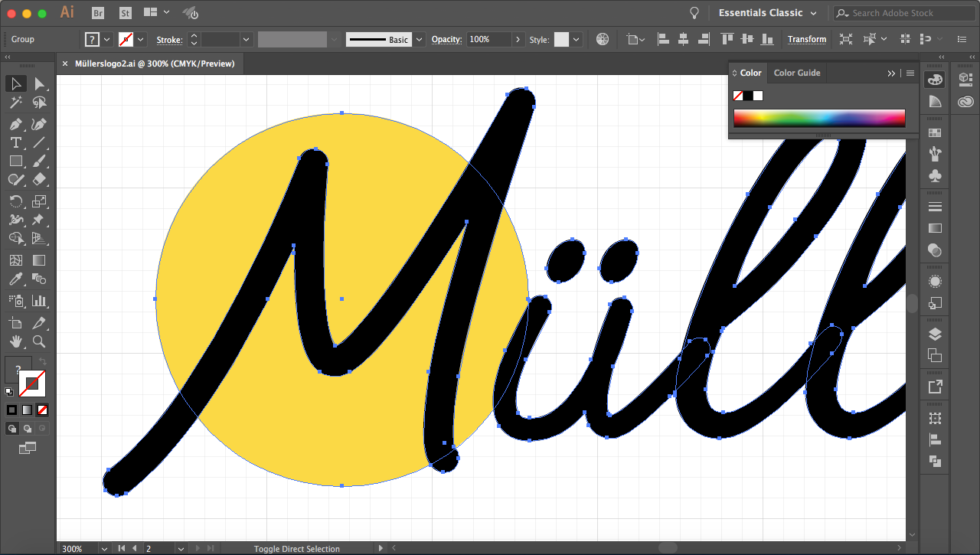
Task: Select the Paintbrush tool
Action: pos(39,161)
